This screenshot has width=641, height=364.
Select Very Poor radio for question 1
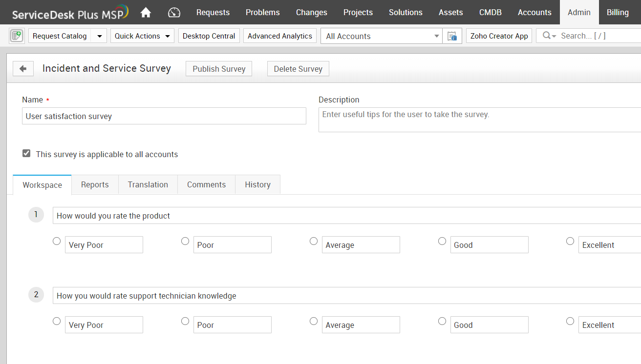57,241
